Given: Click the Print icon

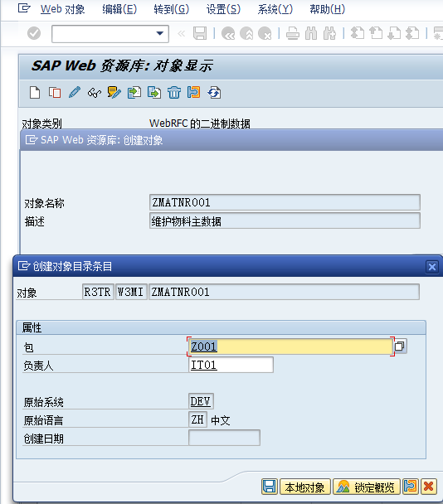Looking at the screenshot, I should coord(293,33).
